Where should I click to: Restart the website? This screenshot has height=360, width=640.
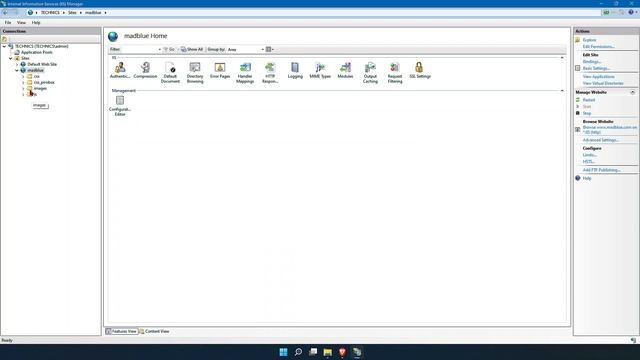(589, 100)
